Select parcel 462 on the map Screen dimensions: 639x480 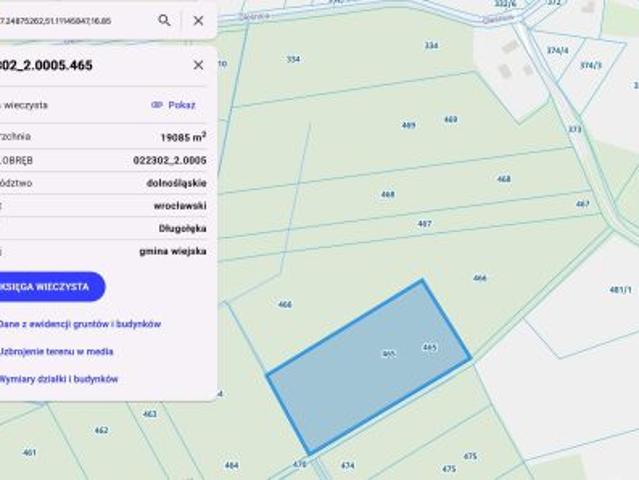[101, 430]
